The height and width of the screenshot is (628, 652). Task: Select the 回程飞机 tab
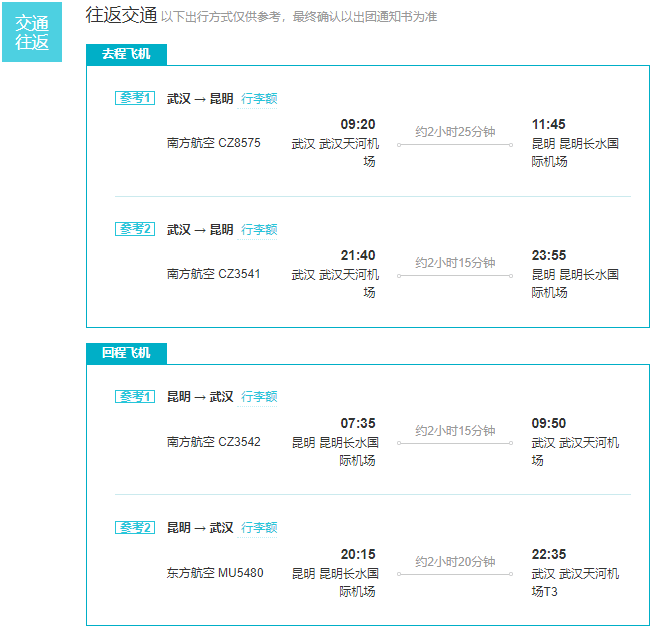126,354
